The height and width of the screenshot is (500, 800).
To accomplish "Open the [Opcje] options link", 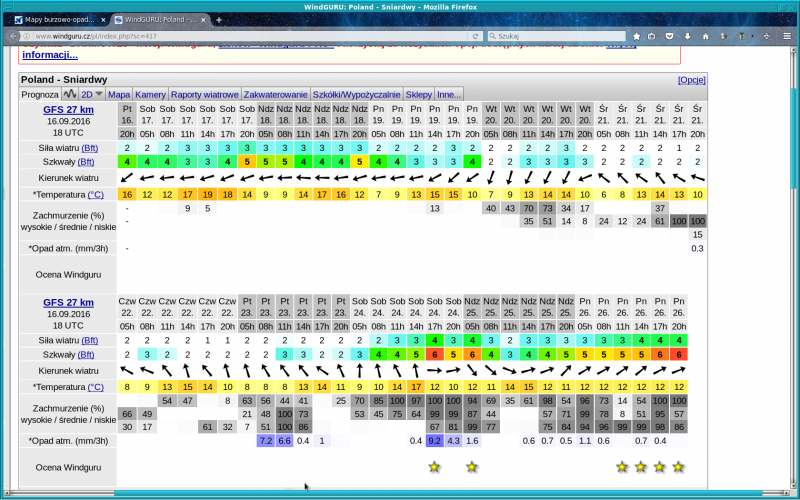I will click(692, 79).
